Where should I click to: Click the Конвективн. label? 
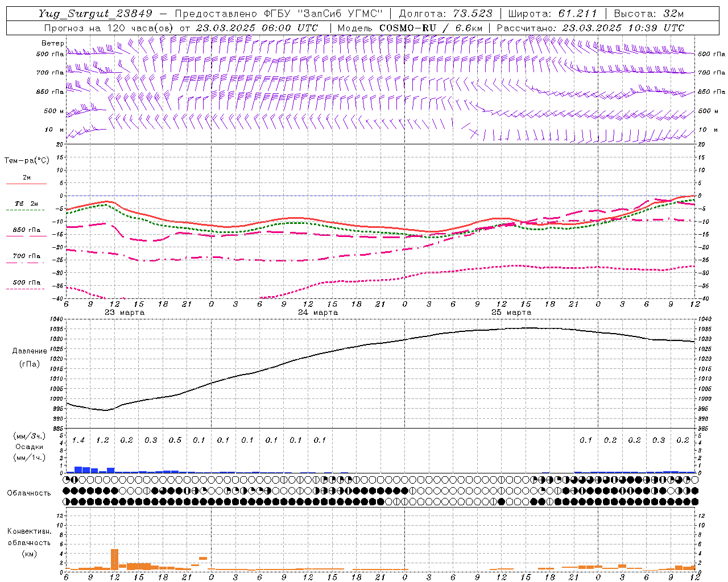(x=29, y=531)
